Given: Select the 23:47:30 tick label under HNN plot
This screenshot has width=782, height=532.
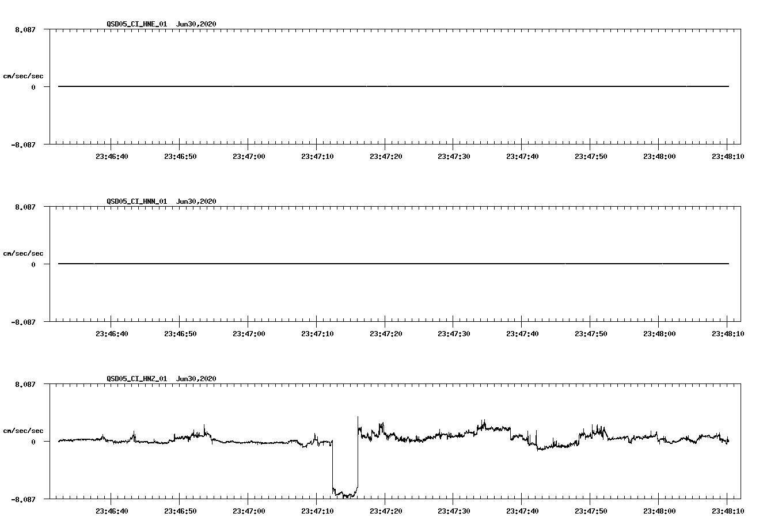Looking at the screenshot, I should pyautogui.click(x=454, y=333).
